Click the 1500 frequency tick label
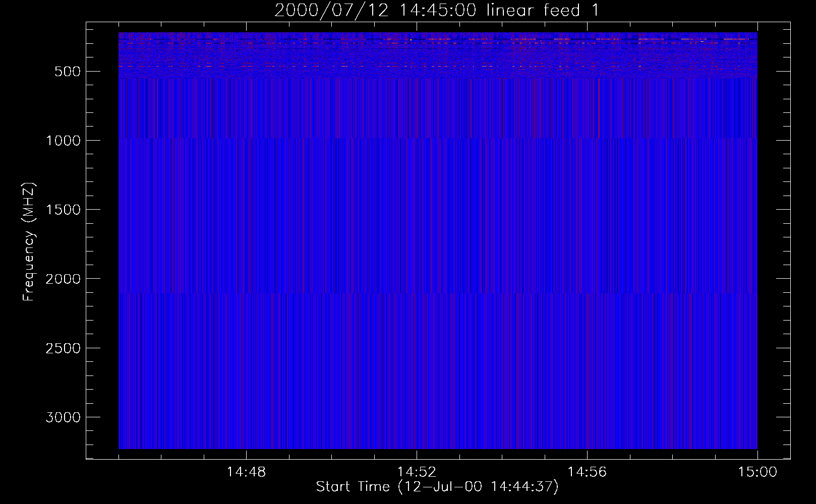 point(63,210)
